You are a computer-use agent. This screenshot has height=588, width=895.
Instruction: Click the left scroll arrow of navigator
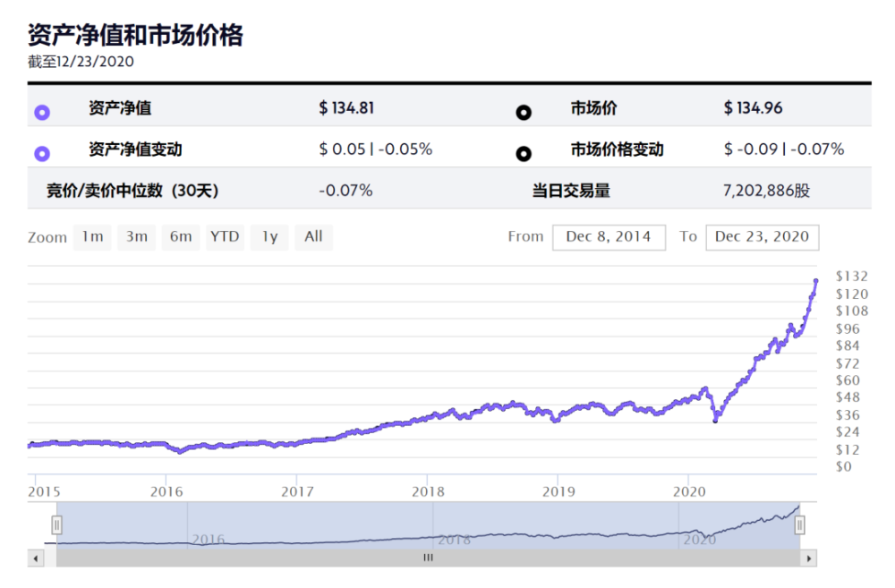(36, 558)
